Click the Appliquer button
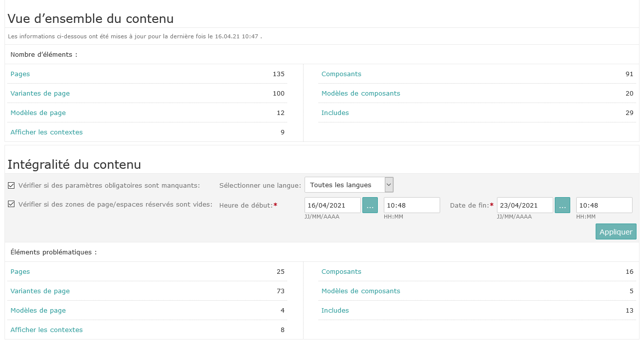644x343 pixels. [x=616, y=231]
